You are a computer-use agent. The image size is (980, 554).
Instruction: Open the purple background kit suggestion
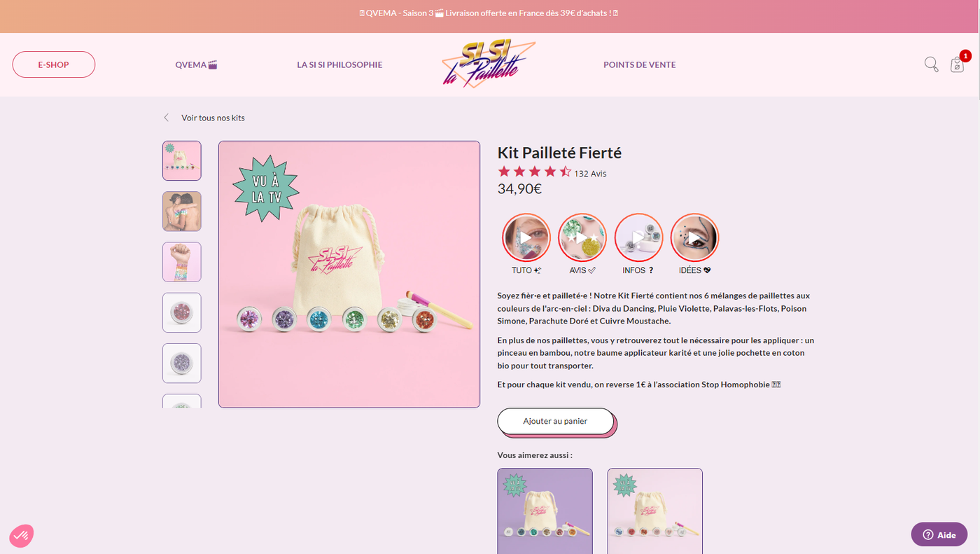point(545,511)
